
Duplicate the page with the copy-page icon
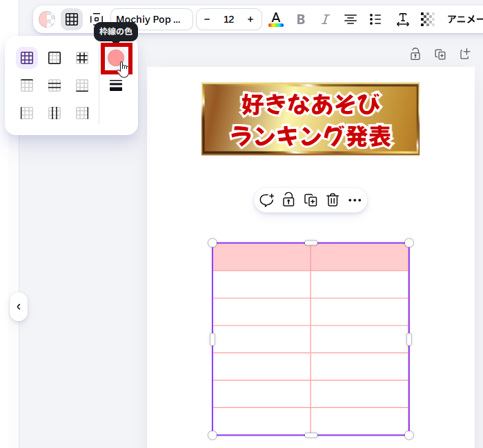440,54
